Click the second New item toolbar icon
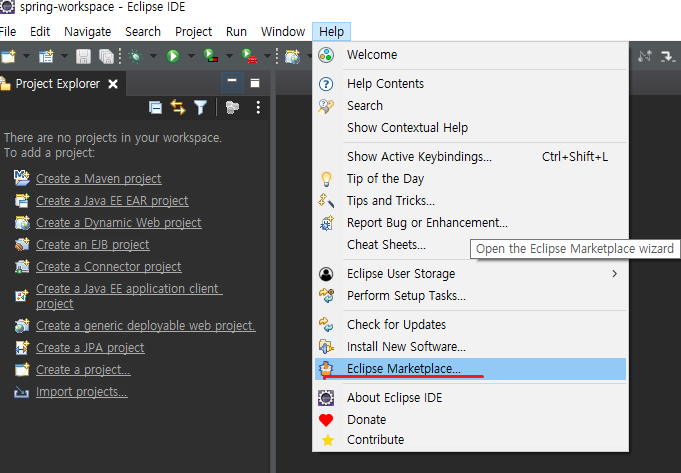 tap(46, 56)
